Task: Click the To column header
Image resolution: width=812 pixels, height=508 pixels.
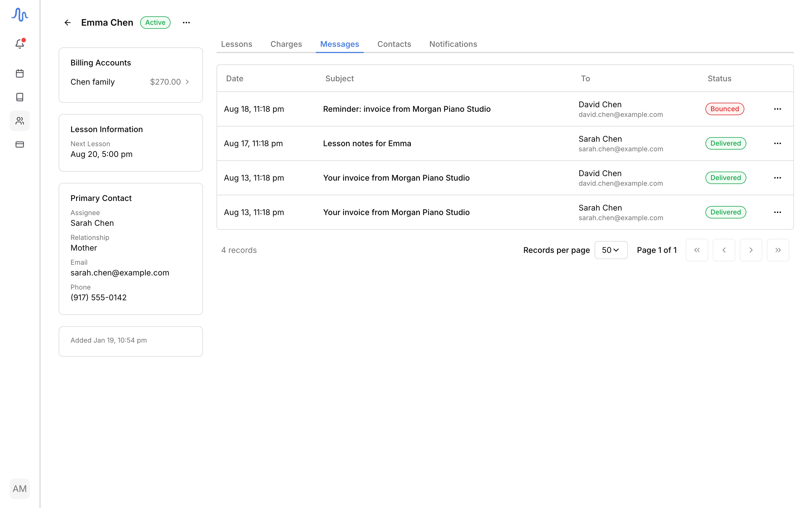Action: click(x=585, y=79)
